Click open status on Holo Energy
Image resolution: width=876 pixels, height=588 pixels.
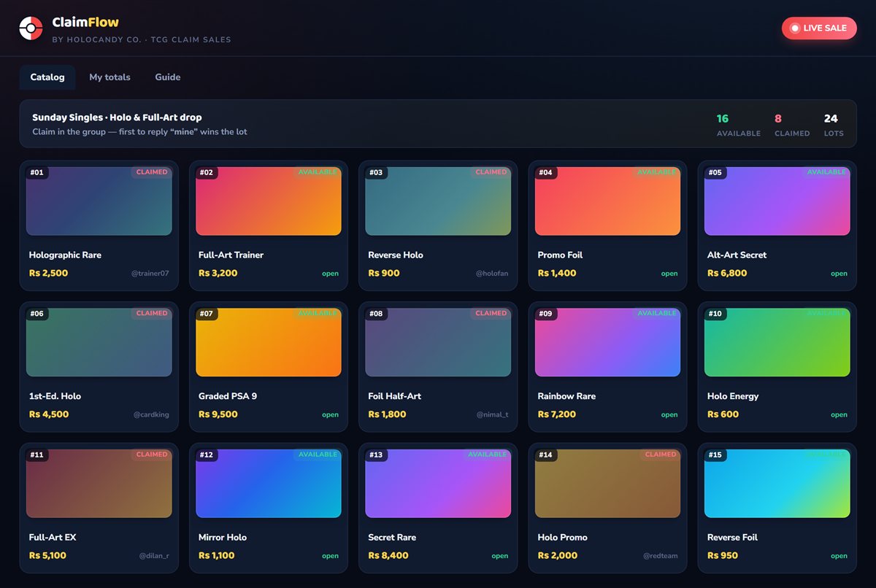[839, 414]
